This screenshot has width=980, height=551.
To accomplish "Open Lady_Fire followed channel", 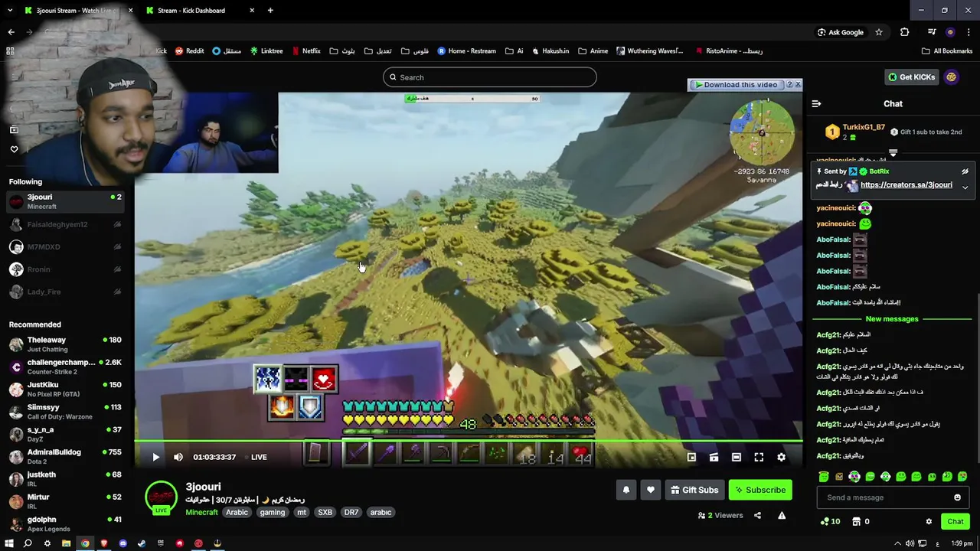I will point(65,292).
